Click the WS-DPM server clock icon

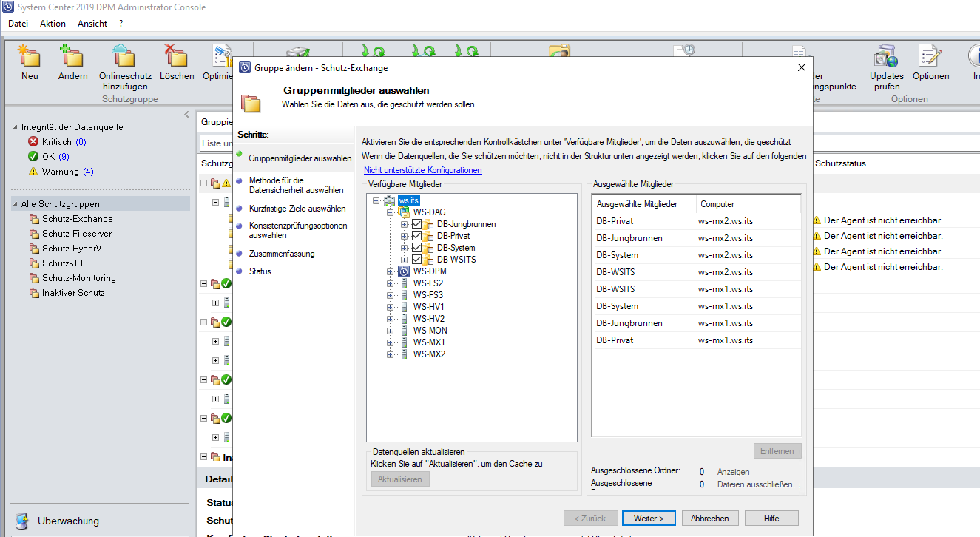pos(404,271)
